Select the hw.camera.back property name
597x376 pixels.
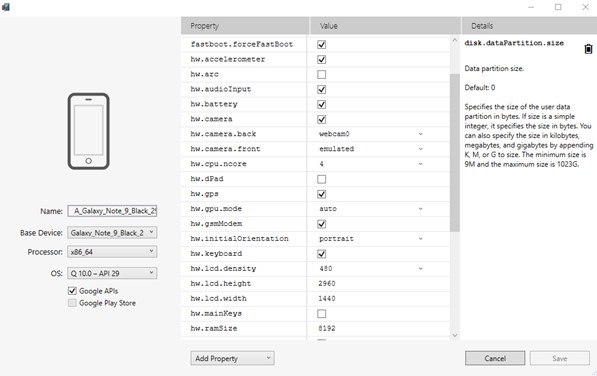[x=223, y=134]
